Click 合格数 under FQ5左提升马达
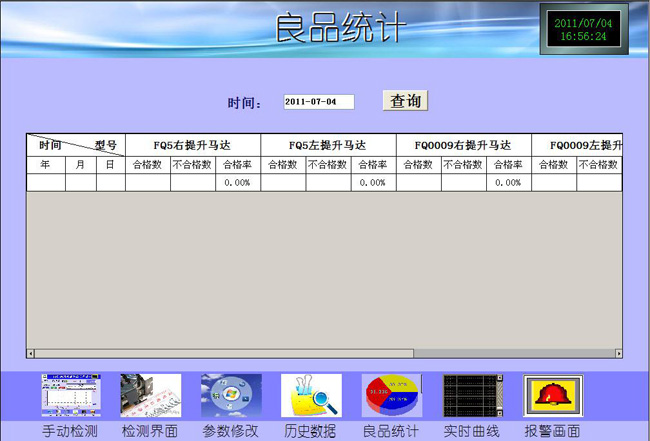The height and width of the screenshot is (441, 650). pyautogui.click(x=283, y=165)
